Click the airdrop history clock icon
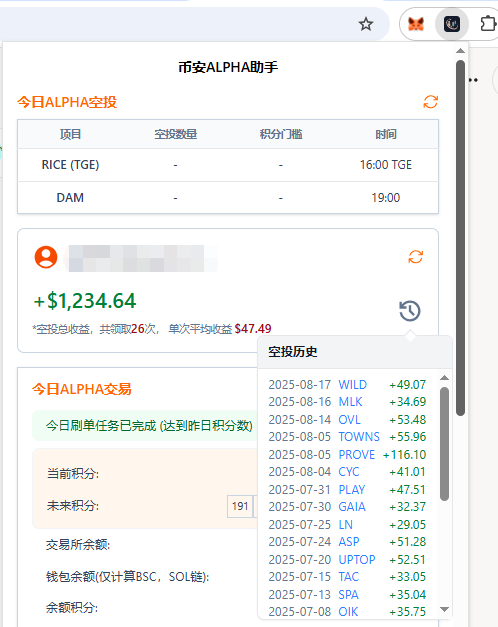 (x=410, y=311)
